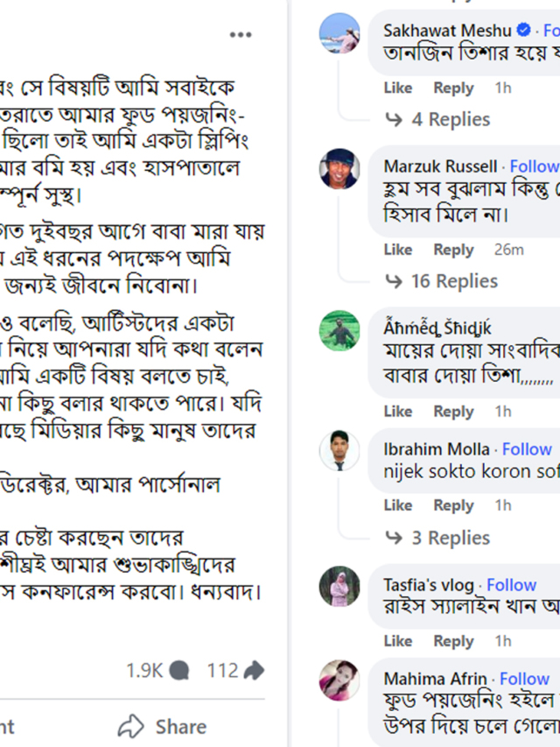This screenshot has width=560, height=747.
Task: Open Ahmed Shidik's avatar thumbnail
Action: [339, 330]
